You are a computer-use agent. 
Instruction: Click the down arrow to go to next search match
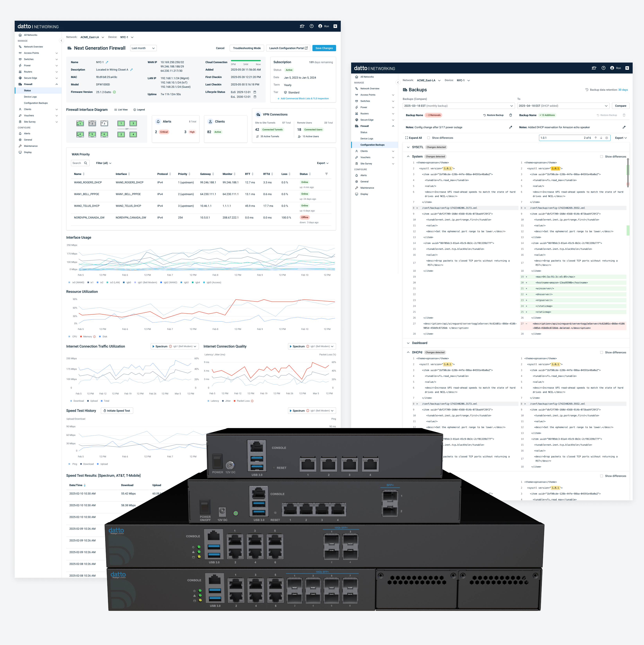tap(601, 138)
